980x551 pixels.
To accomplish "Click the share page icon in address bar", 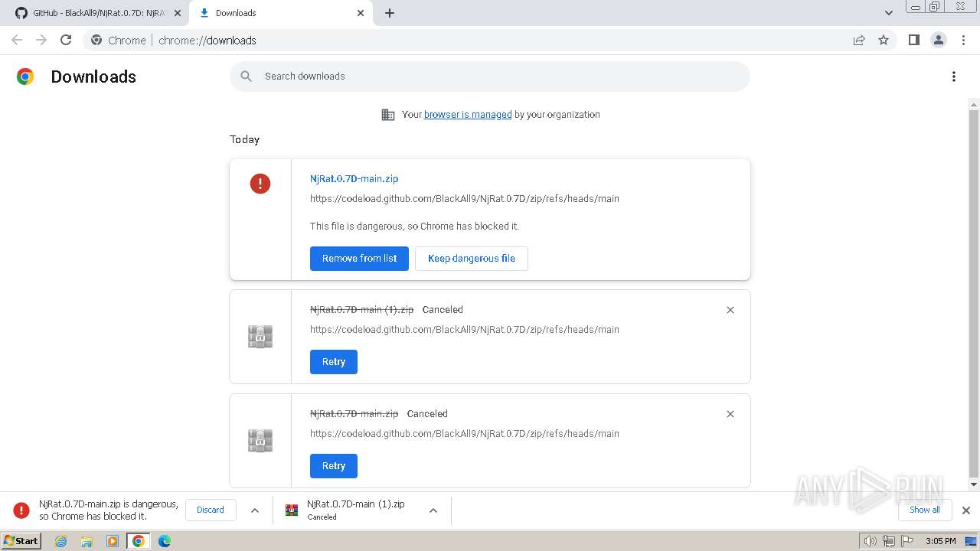I will pos(859,40).
